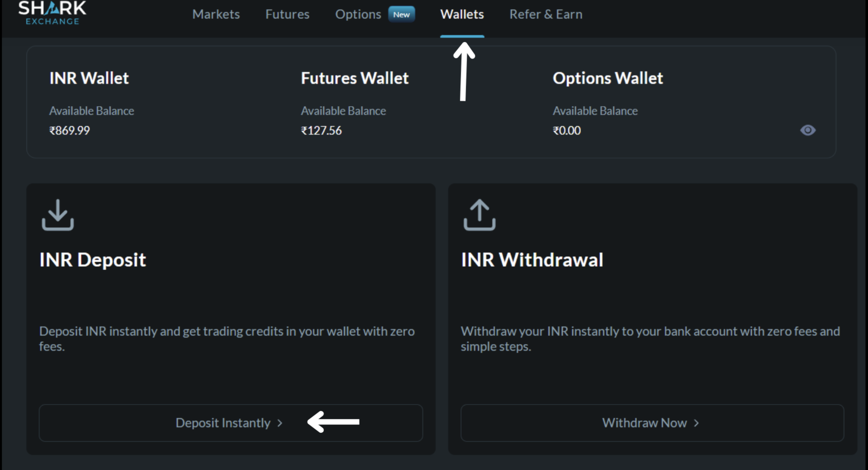Click the INR Wallet heading
Screen dimensions: 868x470
(x=89, y=78)
